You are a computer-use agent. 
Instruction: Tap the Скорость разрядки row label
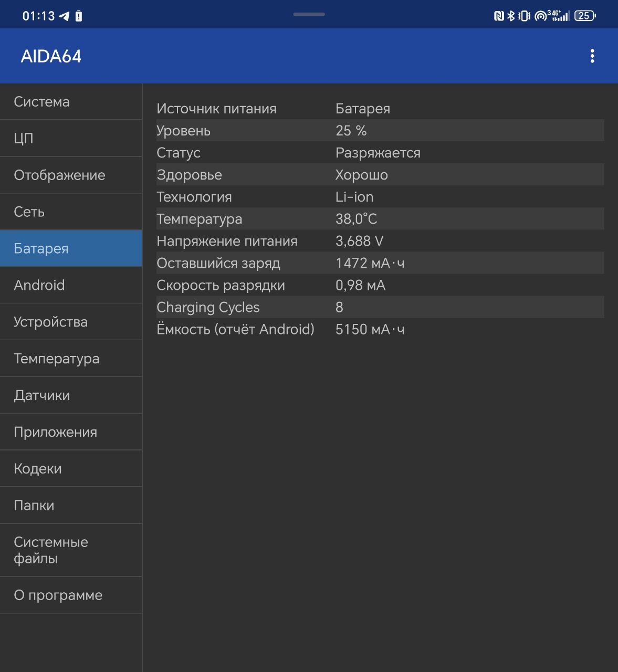pyautogui.click(x=221, y=285)
